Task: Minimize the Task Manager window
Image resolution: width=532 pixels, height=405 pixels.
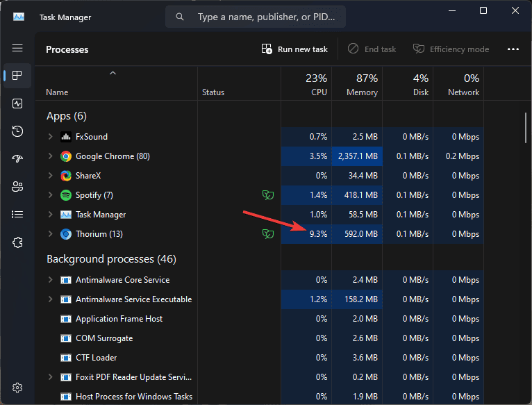Action: [451, 10]
